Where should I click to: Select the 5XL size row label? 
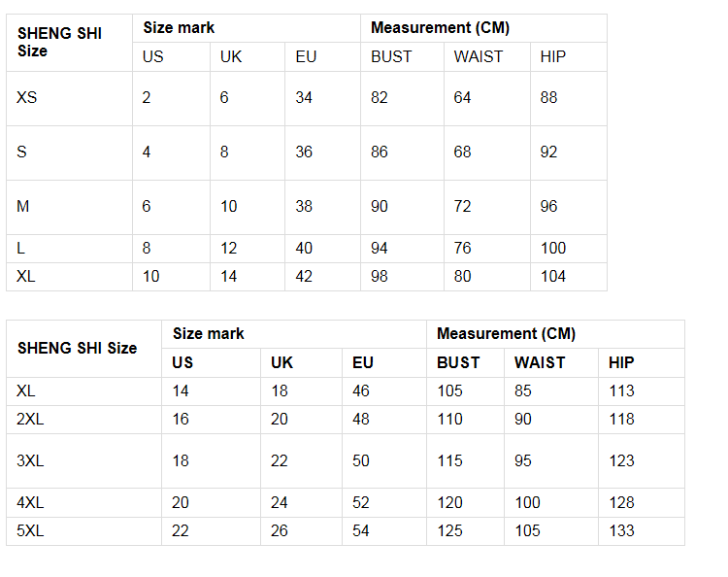(30, 530)
